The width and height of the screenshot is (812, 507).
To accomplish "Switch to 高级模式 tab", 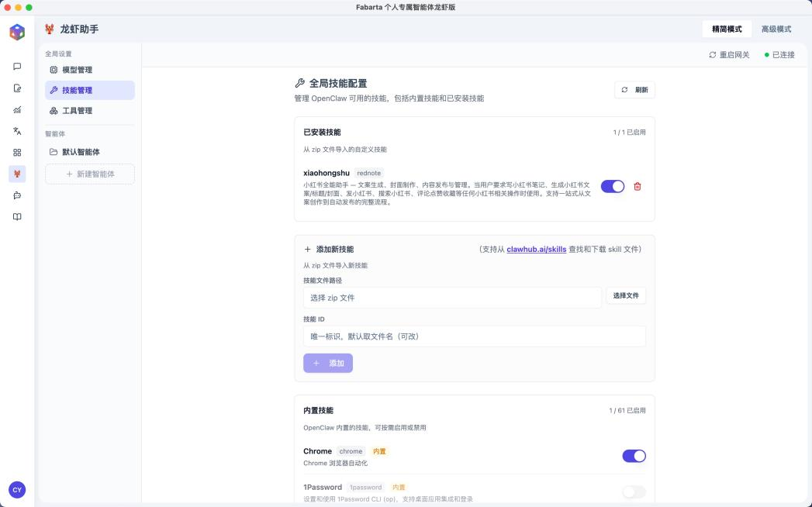I will point(776,29).
